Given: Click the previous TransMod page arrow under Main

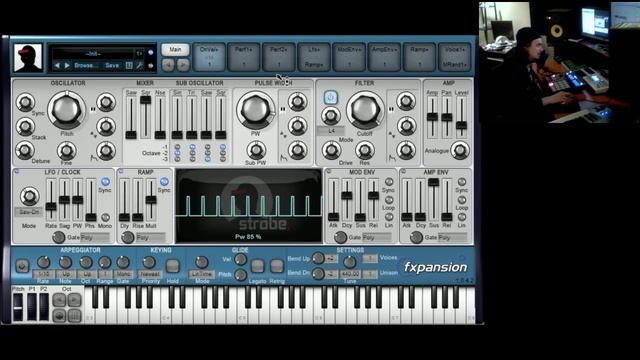Looking at the screenshot, I should tap(168, 64).
